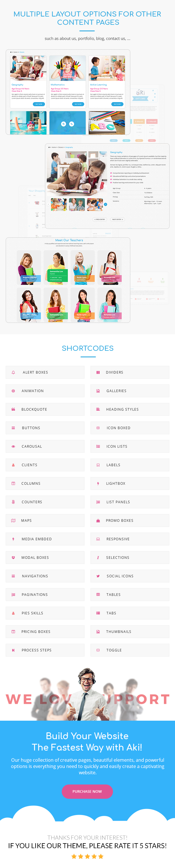Click the pause-bars icon next to Dividers
175x868 pixels.
(98, 372)
